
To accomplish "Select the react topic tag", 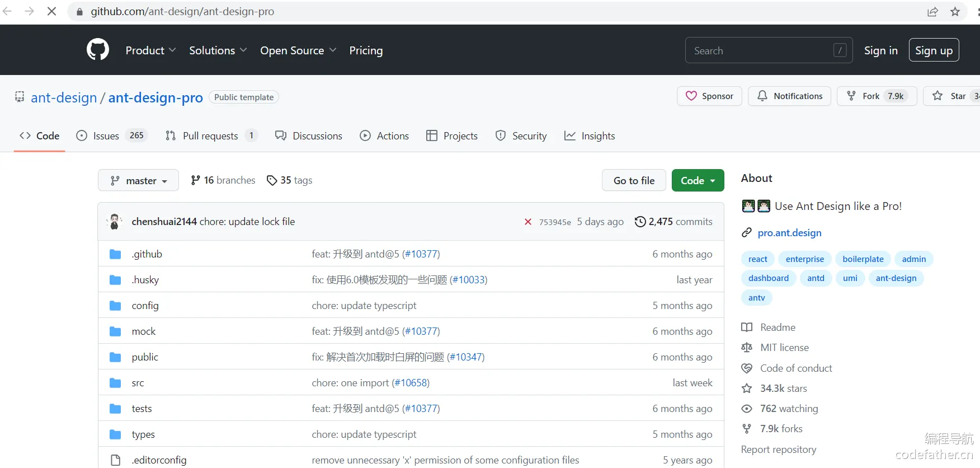I will (758, 259).
